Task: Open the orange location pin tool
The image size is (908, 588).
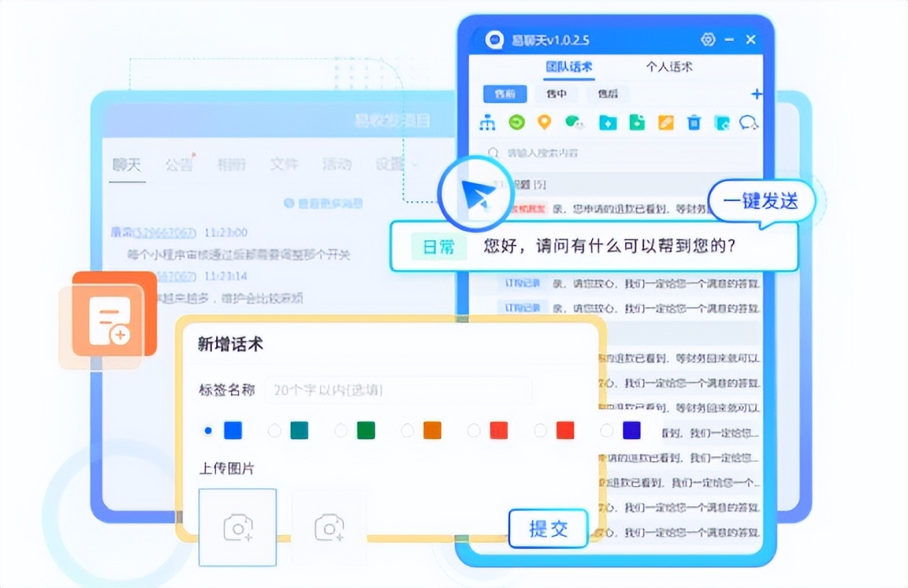Action: click(544, 122)
